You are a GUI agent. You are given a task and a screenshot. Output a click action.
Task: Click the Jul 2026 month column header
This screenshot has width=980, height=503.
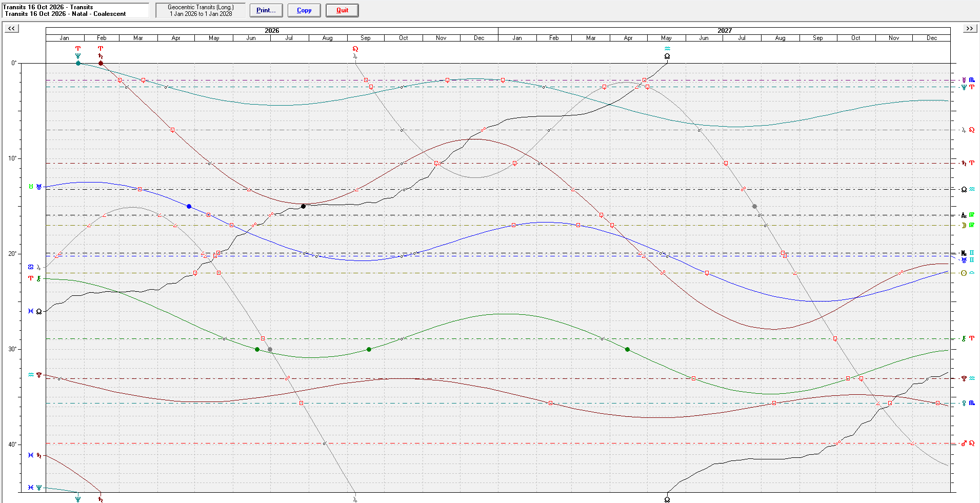pyautogui.click(x=289, y=38)
